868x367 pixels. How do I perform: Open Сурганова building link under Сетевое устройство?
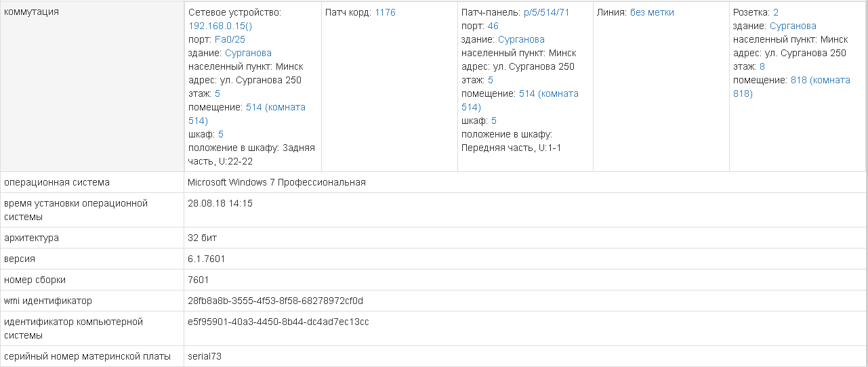[248, 53]
